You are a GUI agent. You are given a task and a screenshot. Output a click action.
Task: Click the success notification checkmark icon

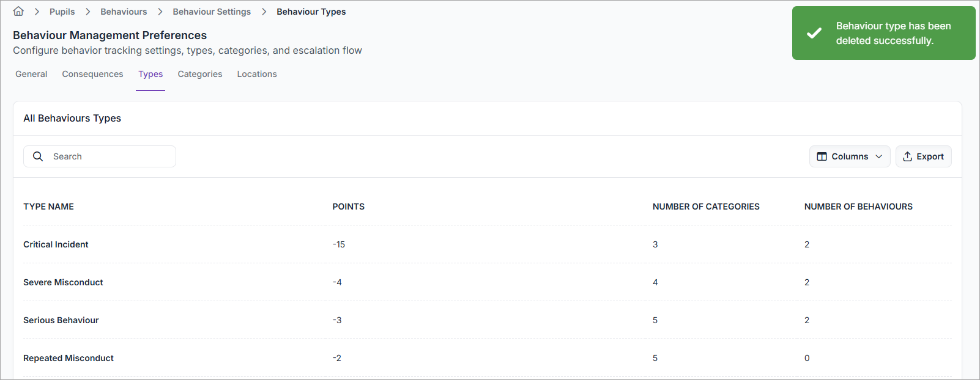coord(814,33)
